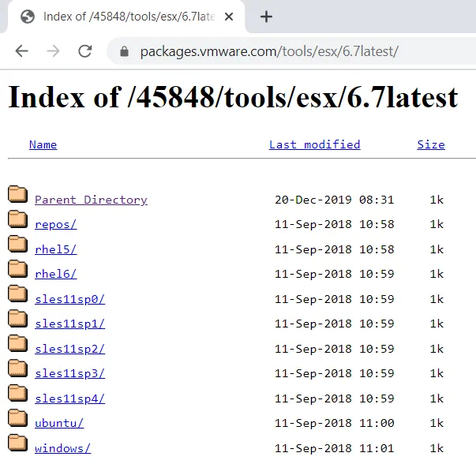Sort listing by Last modified header
Image resolution: width=476 pixels, height=464 pixels.
(314, 144)
